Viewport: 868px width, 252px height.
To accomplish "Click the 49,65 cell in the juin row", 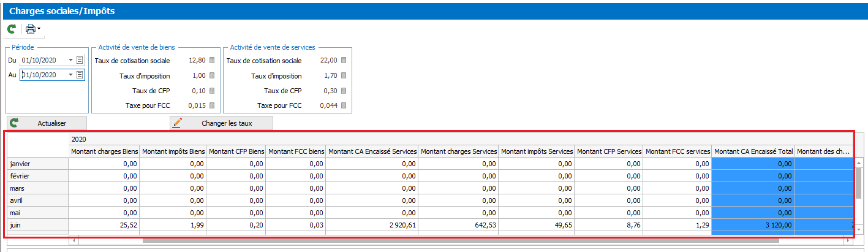I will [537, 225].
